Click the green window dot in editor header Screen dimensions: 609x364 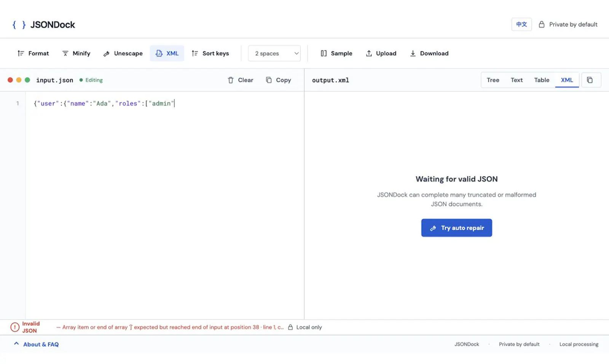27,80
